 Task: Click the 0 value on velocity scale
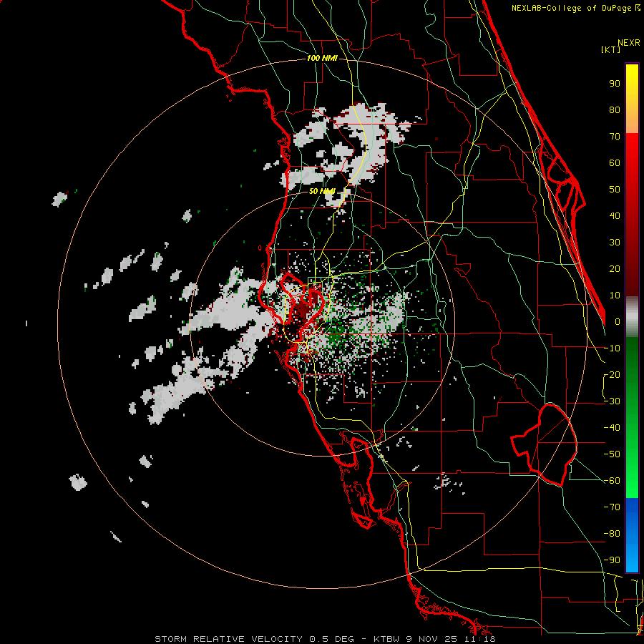tap(618, 321)
